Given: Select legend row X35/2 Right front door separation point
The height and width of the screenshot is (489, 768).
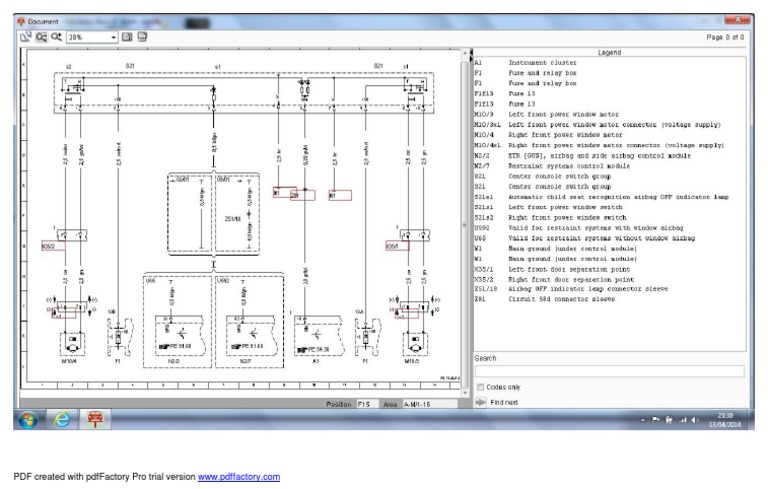Looking at the screenshot, I should tap(609, 279).
